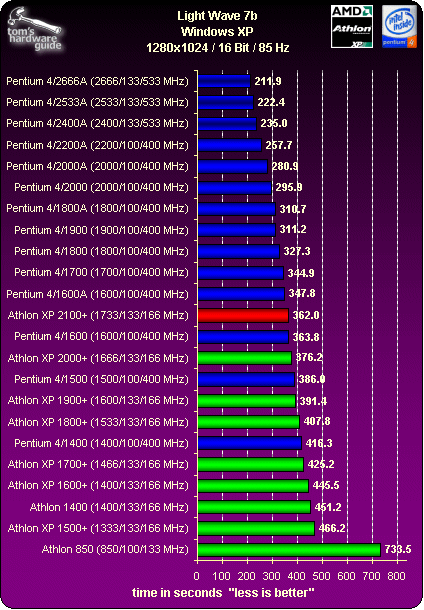This screenshot has width=424, height=610.
Task: Select the Pentium 4/1800A label
Action: tap(97, 209)
